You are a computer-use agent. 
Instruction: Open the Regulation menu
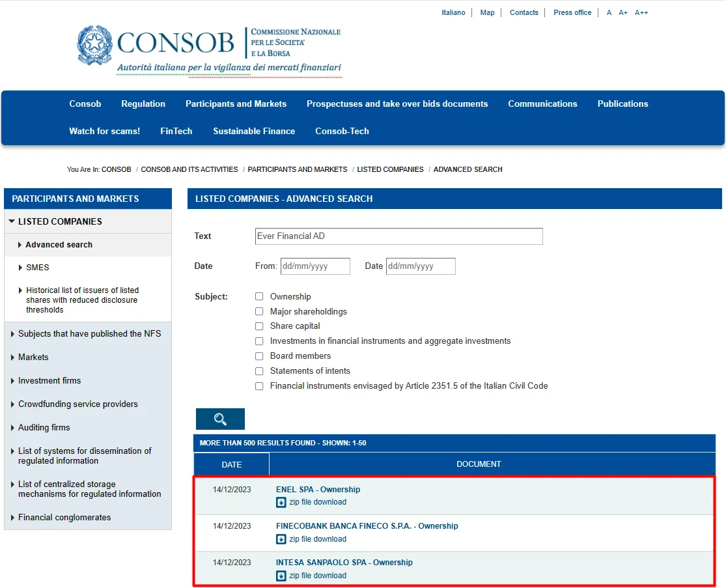pyautogui.click(x=143, y=104)
